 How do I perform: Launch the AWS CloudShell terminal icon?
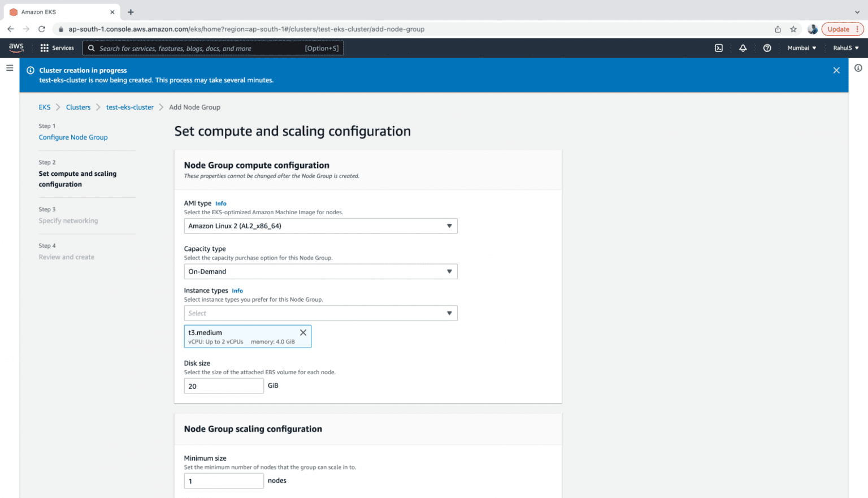[x=718, y=48]
